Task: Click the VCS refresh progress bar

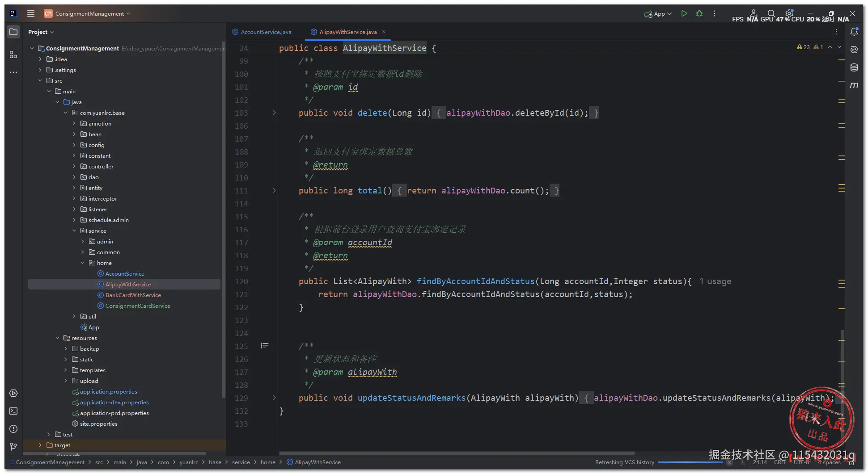Action: click(x=690, y=462)
